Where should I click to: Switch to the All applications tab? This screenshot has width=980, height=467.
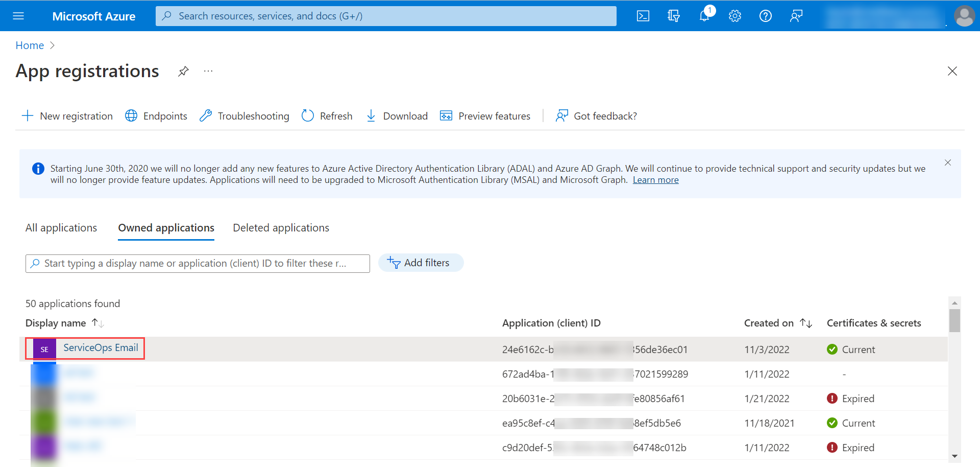click(61, 228)
